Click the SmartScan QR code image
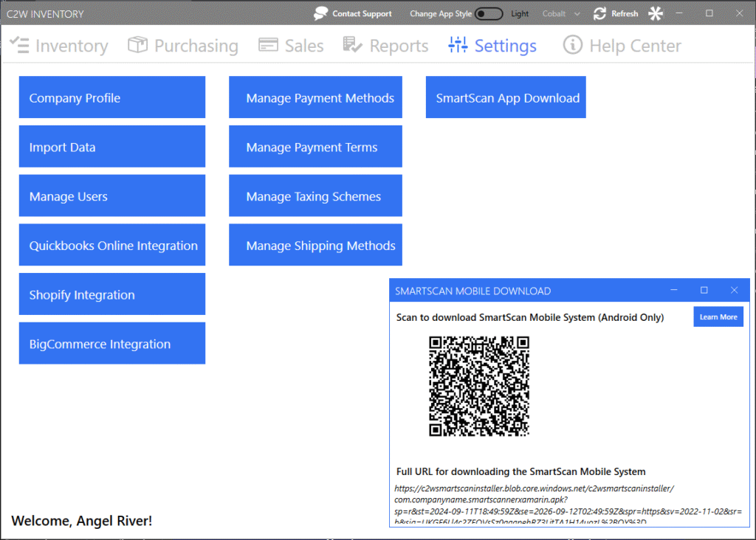This screenshot has width=756, height=540. pos(479,386)
